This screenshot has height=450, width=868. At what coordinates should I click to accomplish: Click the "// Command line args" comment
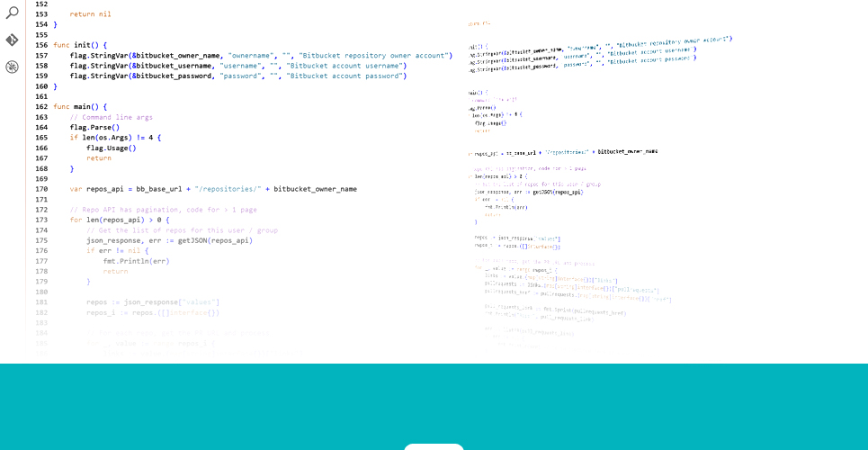(112, 117)
